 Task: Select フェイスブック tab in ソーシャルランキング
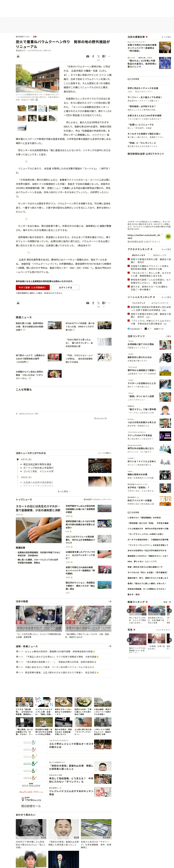tap(138, 303)
